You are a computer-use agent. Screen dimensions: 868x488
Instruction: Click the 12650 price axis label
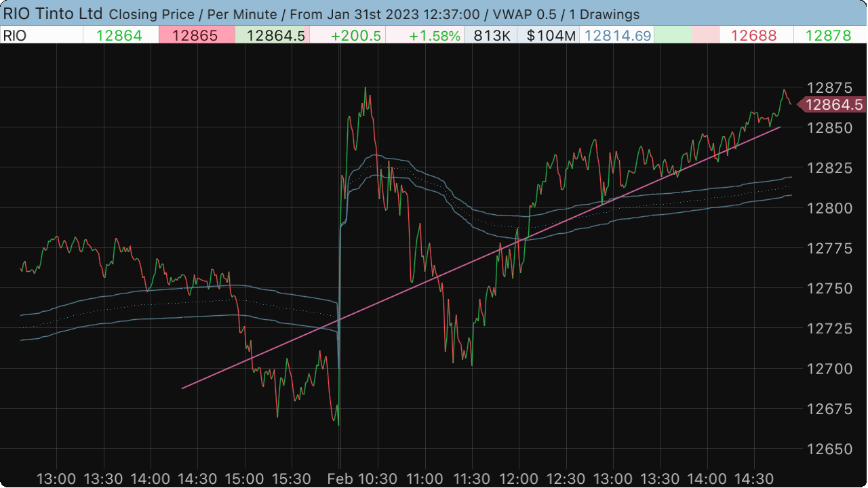[x=829, y=449]
